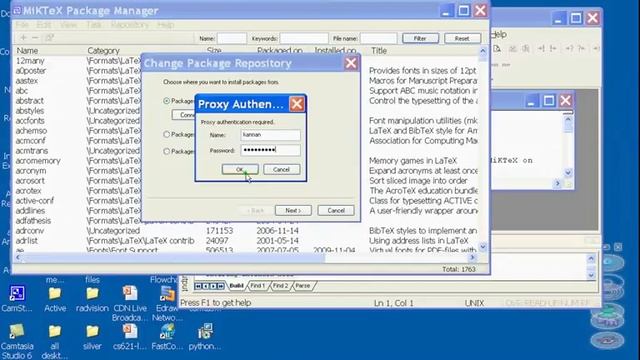This screenshot has width=640, height=360.
Task: Click the first output tab navigation arrow
Action: pyautogui.click(x=198, y=286)
